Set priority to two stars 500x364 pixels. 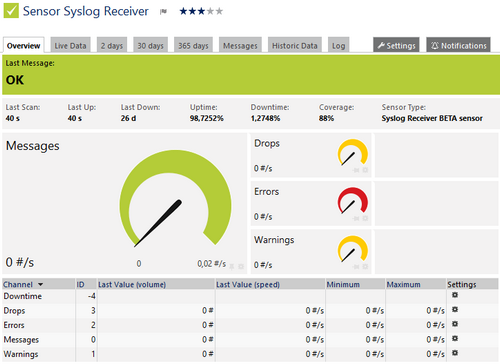click(192, 11)
